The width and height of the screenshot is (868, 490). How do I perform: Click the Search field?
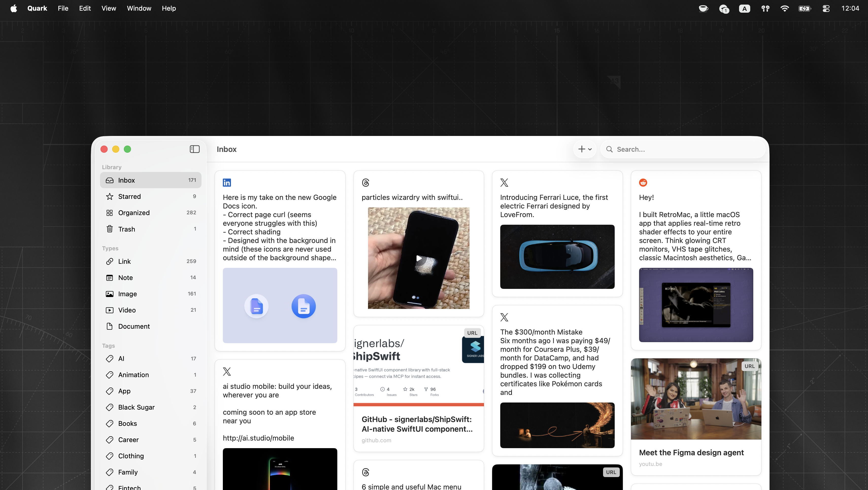(683, 149)
